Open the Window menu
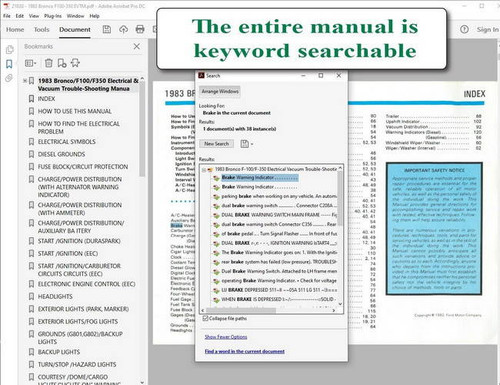The height and width of the screenshot is (385, 500). coord(75,16)
